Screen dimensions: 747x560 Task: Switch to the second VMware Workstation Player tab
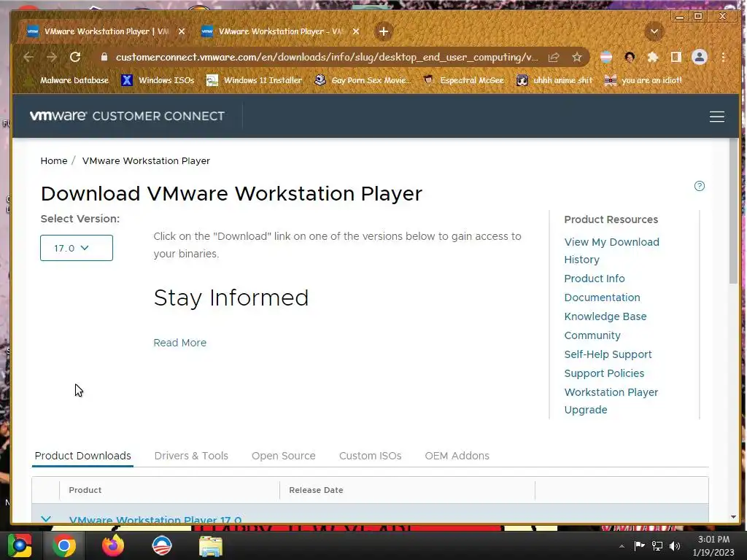pyautogui.click(x=280, y=31)
